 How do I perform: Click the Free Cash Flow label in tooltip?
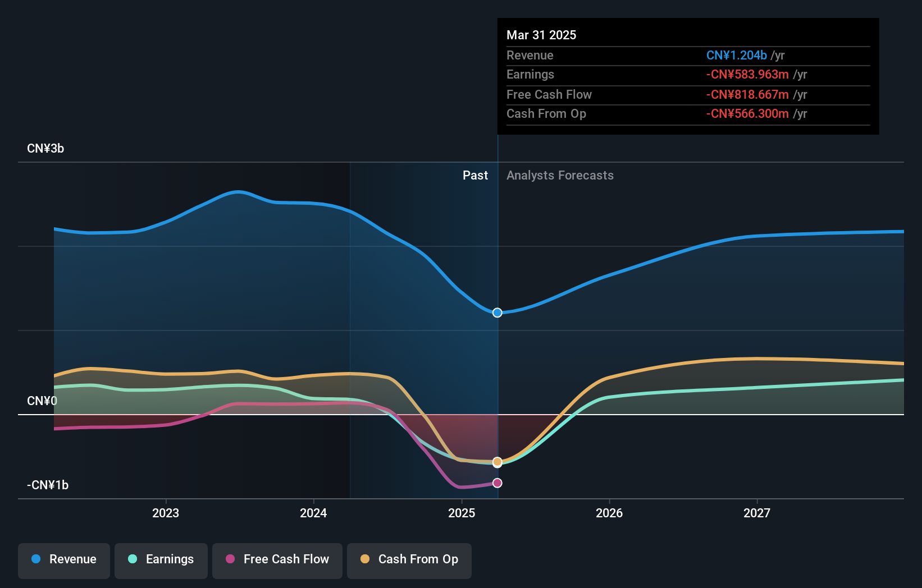549,95
